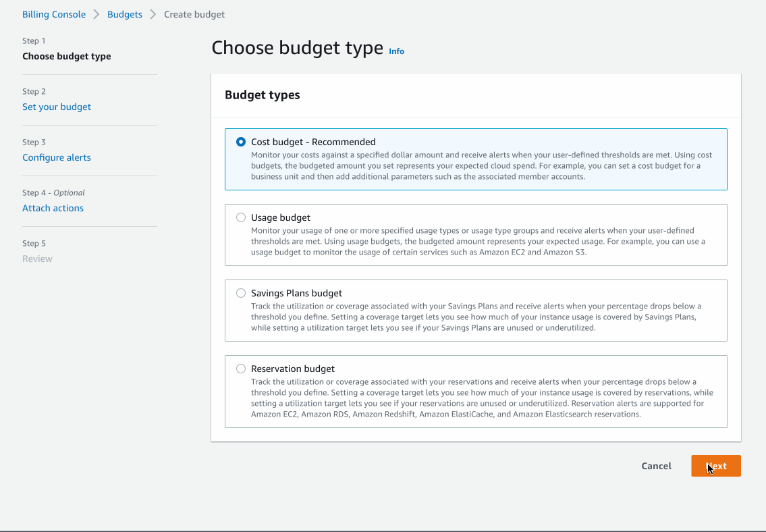Open the Configure alerts step
766x532 pixels.
point(57,158)
